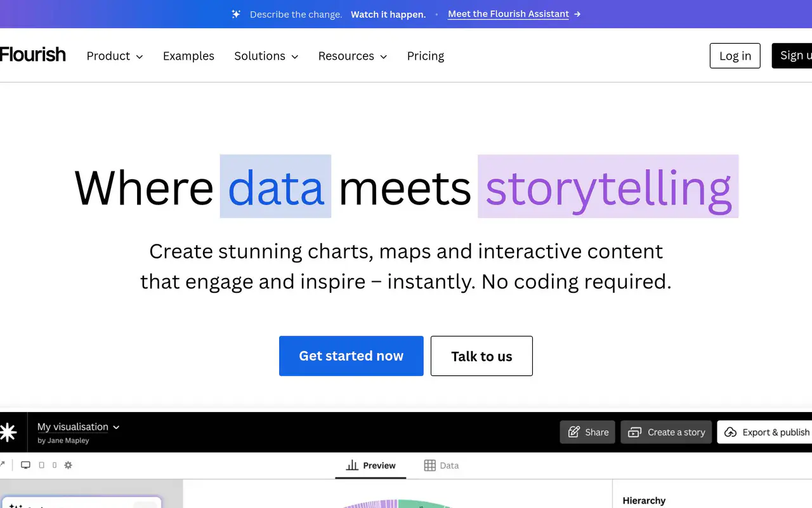This screenshot has width=812, height=508.
Task: Expand the Solutions menu
Action: [266, 56]
